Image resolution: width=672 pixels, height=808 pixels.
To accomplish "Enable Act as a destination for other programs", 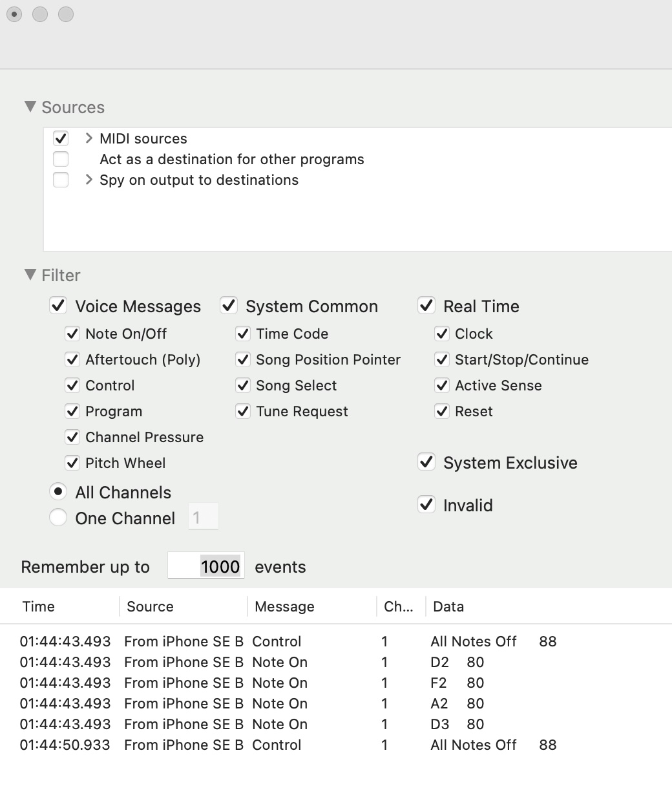I will pos(61,159).
